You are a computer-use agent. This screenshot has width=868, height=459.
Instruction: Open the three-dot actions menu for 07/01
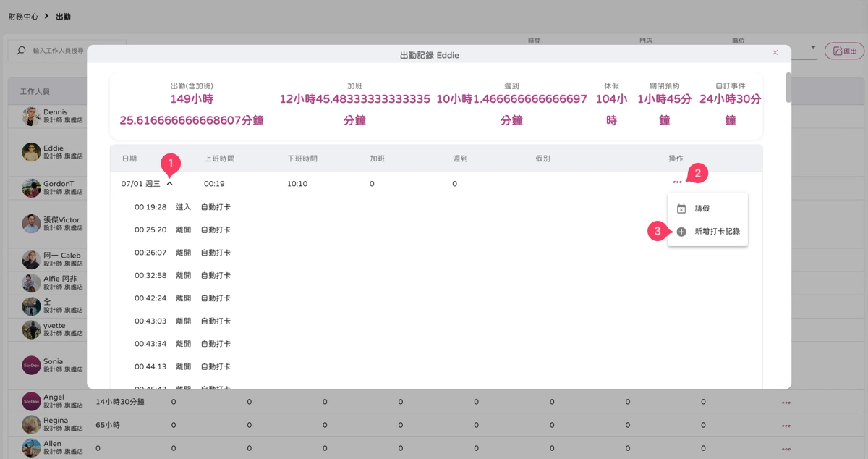tap(677, 182)
